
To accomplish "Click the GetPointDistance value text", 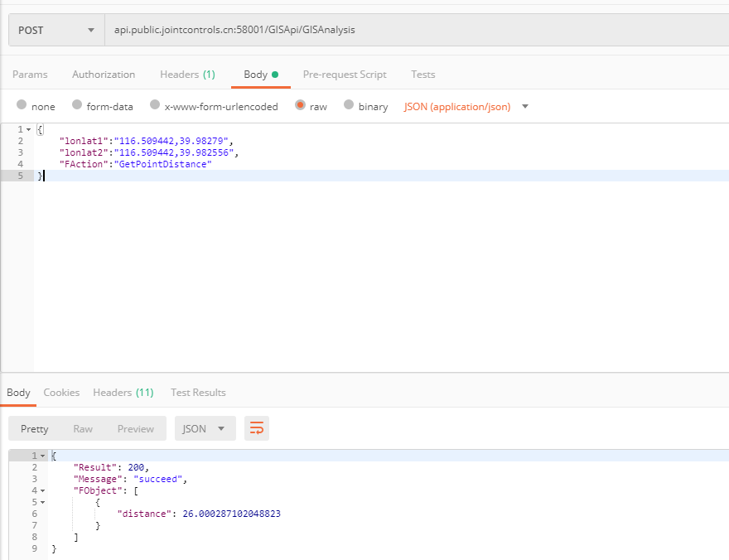I will click(162, 164).
